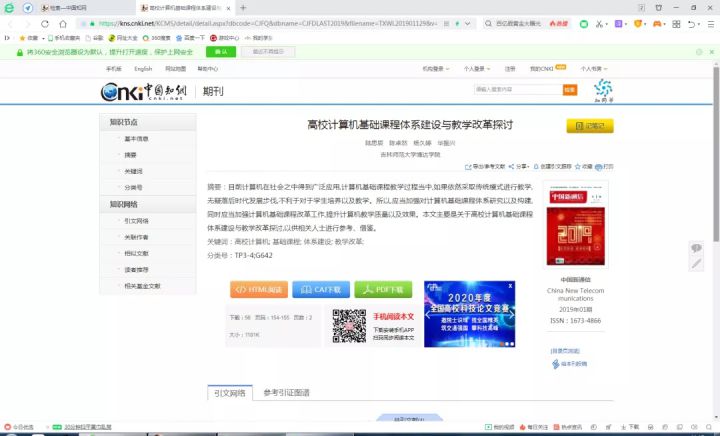Open a new browser tab with plus icon
Screen dimensions: 720x436
[x=243, y=7]
